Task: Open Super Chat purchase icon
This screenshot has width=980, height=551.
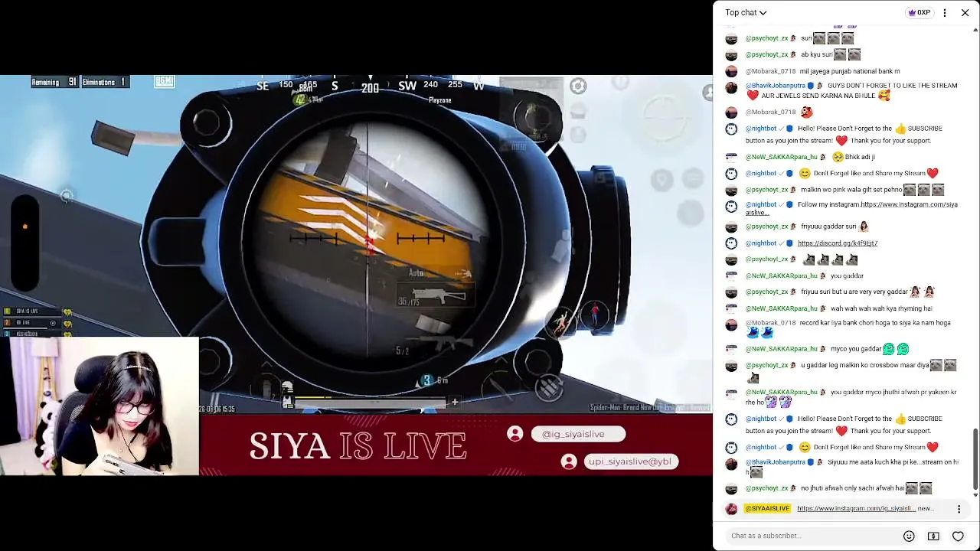Action: 933,536
